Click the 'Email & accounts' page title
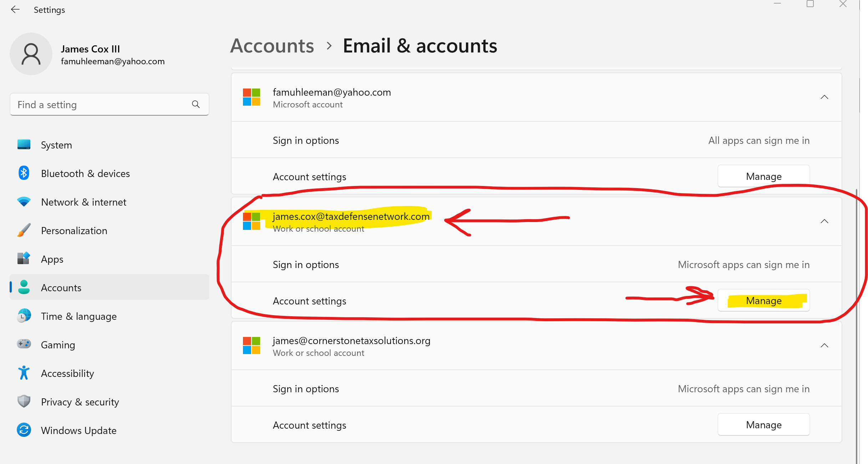This screenshot has height=464, width=868. tap(420, 46)
